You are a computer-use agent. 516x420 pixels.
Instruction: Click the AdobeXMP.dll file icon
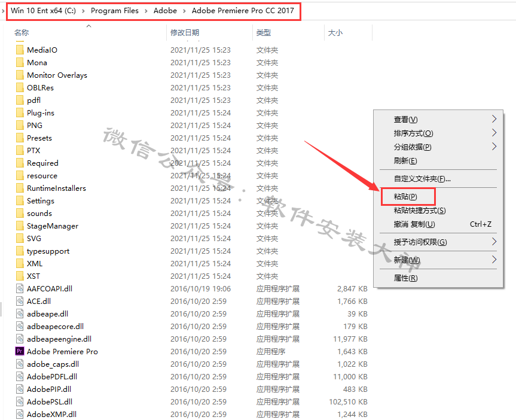[20, 414]
